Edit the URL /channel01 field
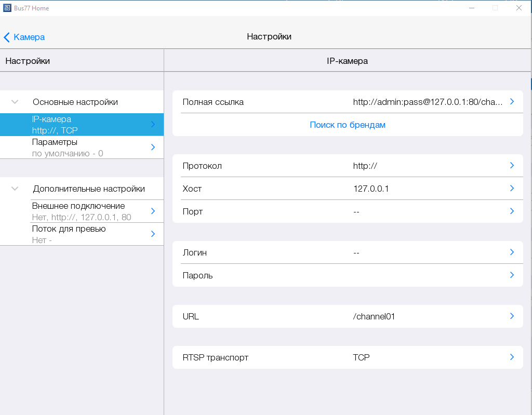This screenshot has height=415, width=532. [374, 316]
